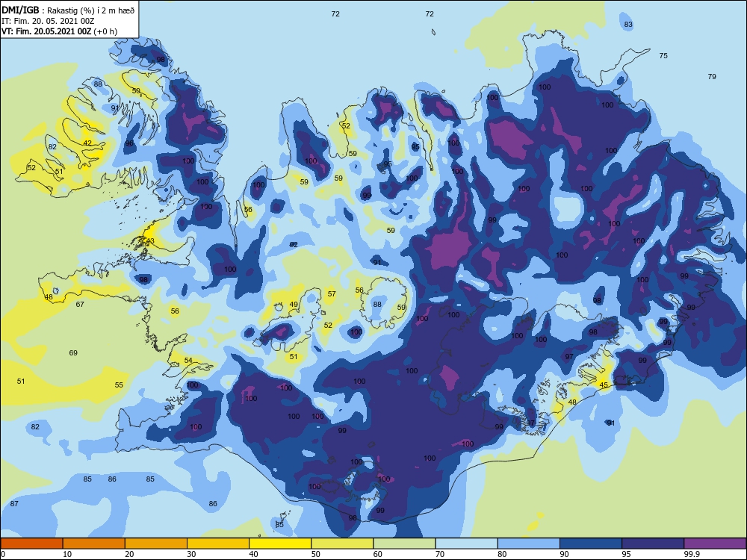Viewport: 747px width, 560px height.
Task: Select the dark blue 90–95 legend swatch
Action: point(591,544)
